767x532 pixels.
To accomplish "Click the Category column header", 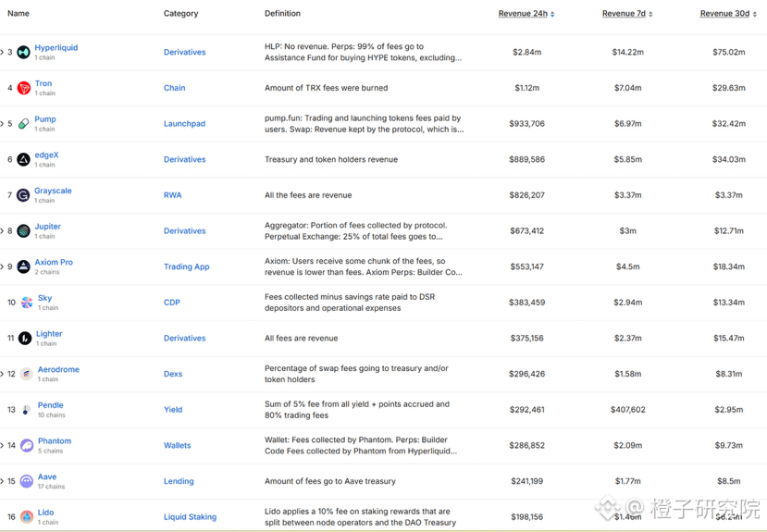I will click(x=181, y=13).
